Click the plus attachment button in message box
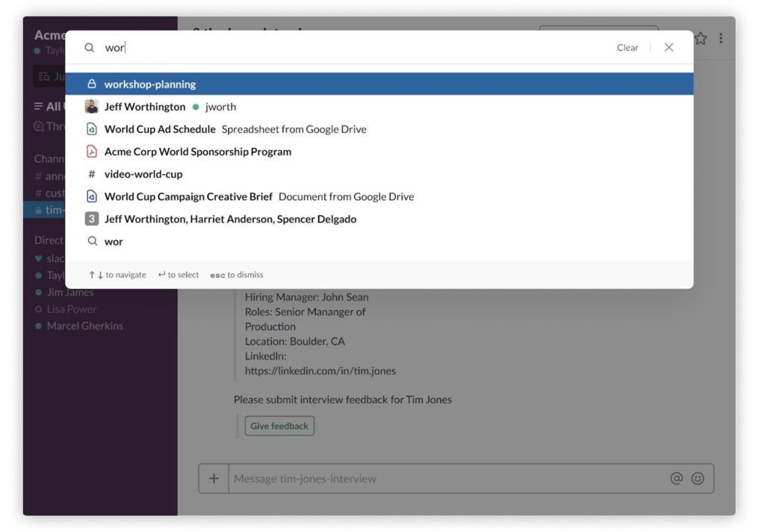 (214, 478)
